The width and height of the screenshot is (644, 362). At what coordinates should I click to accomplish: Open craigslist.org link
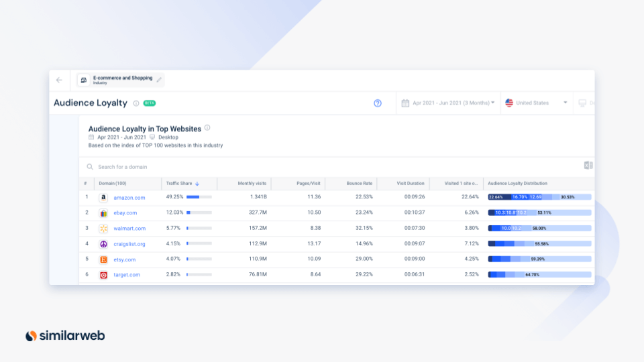click(129, 244)
